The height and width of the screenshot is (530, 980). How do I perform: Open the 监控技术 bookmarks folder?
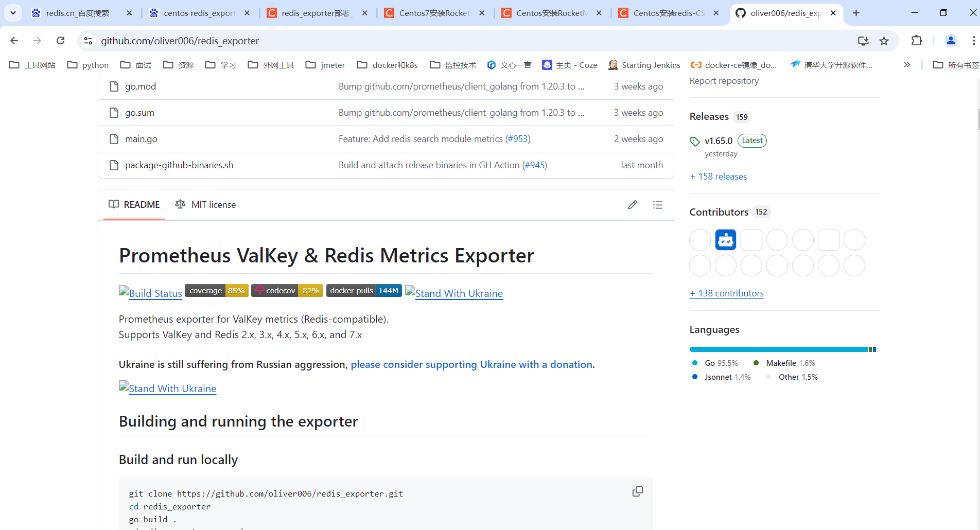click(453, 65)
